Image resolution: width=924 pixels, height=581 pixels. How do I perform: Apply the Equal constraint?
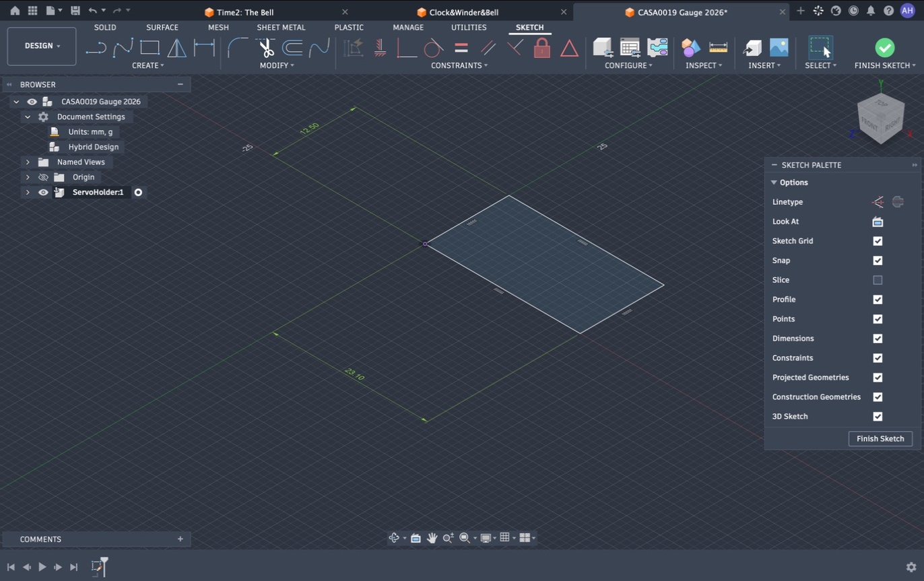click(461, 48)
